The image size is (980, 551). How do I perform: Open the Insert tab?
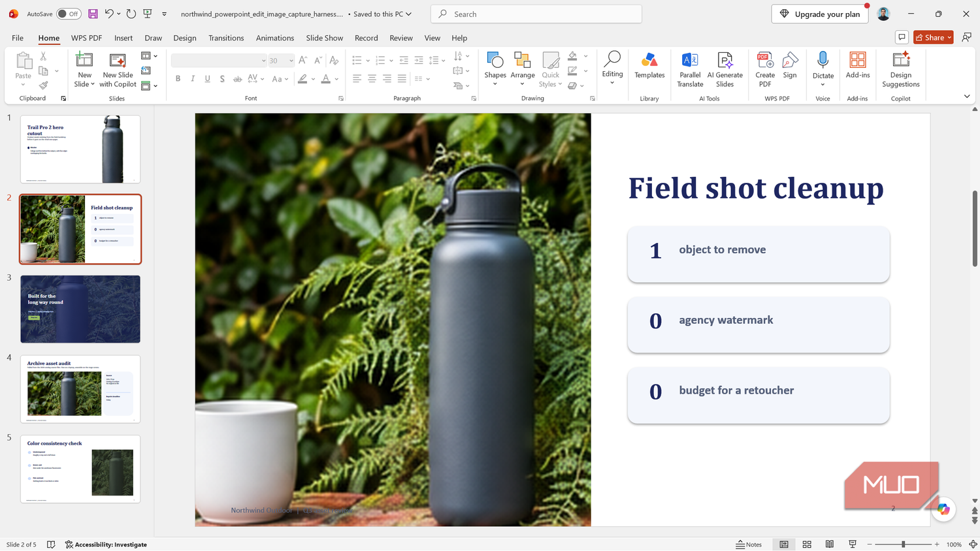point(123,38)
